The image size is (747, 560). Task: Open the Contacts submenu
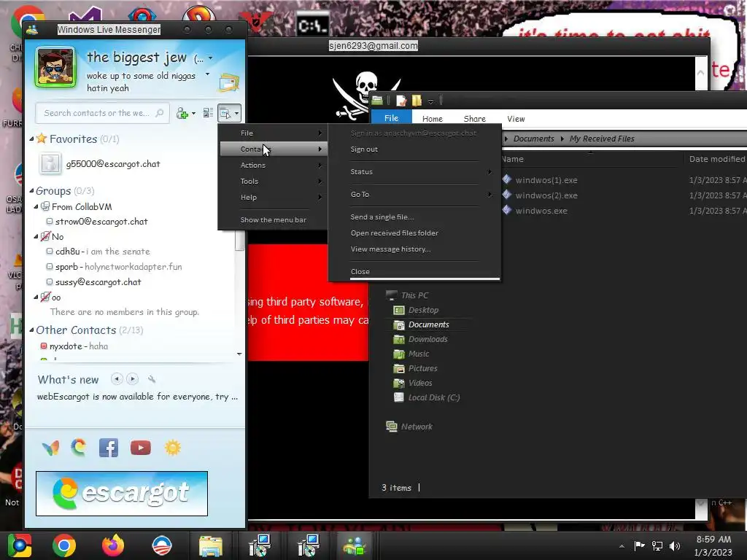pyautogui.click(x=273, y=149)
